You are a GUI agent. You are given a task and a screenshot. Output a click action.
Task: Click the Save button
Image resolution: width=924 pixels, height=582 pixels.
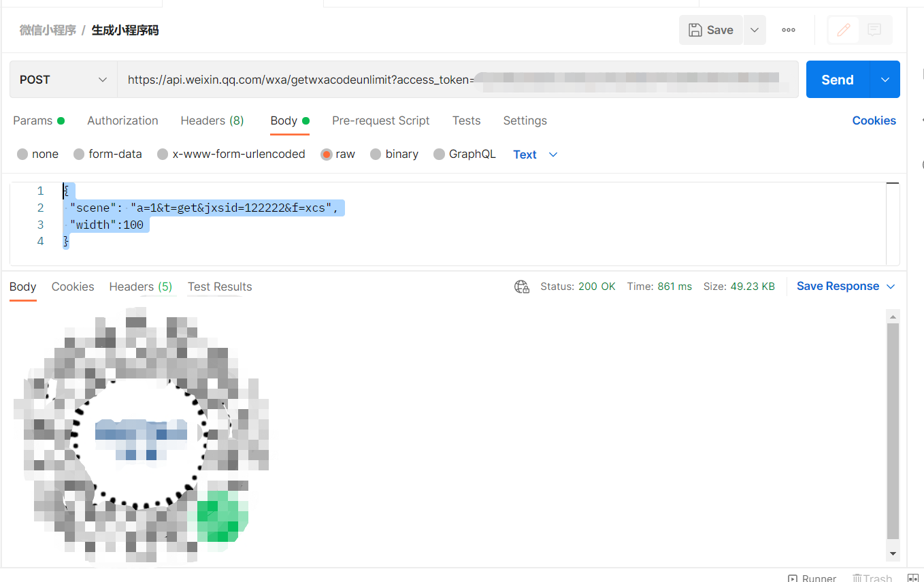coord(711,30)
